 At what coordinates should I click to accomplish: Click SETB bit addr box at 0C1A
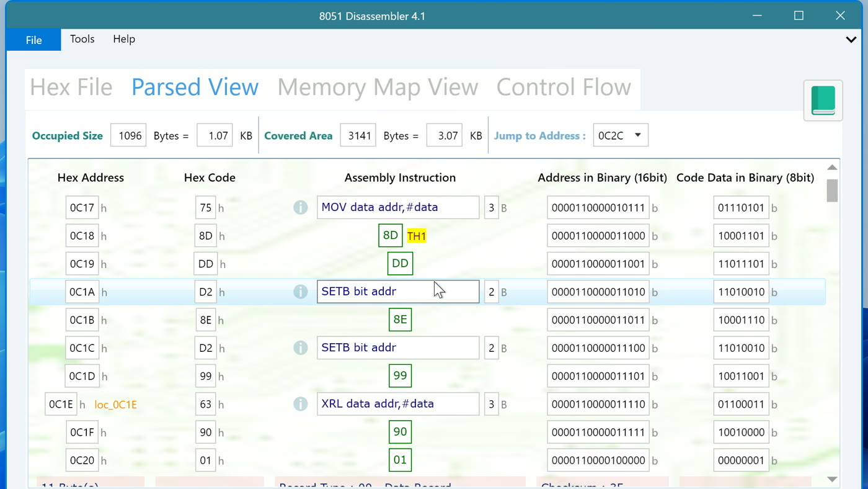click(x=398, y=292)
